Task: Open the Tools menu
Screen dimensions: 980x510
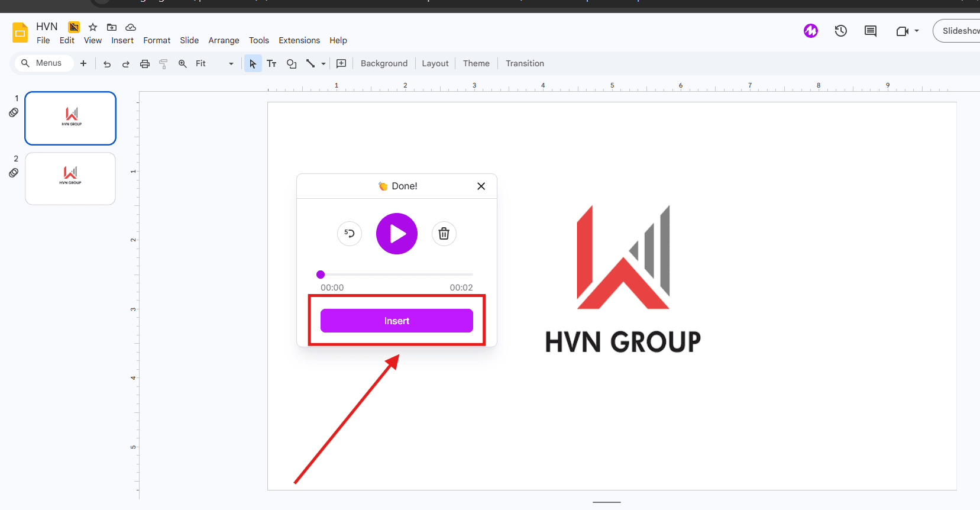Action: [x=259, y=40]
